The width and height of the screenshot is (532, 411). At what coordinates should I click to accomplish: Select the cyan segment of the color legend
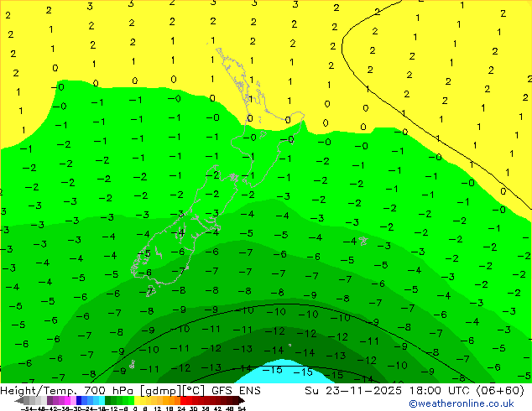(102, 400)
